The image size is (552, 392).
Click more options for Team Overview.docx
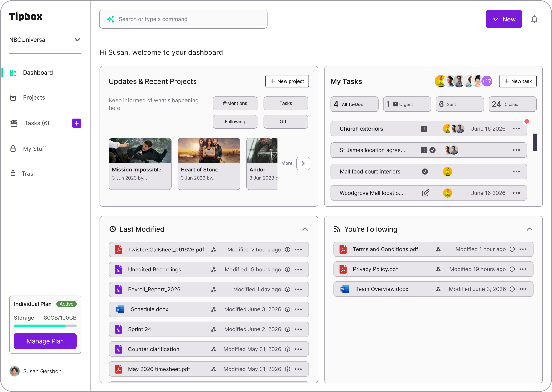(x=523, y=289)
